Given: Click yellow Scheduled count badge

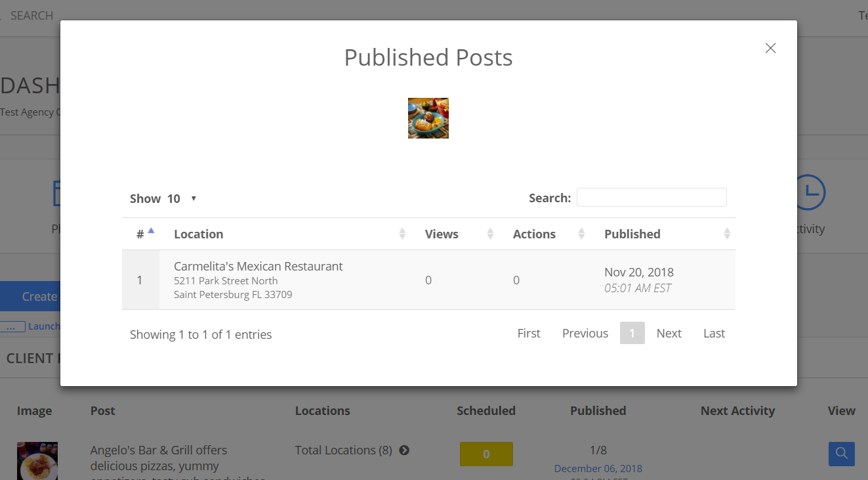Looking at the screenshot, I should 486,454.
